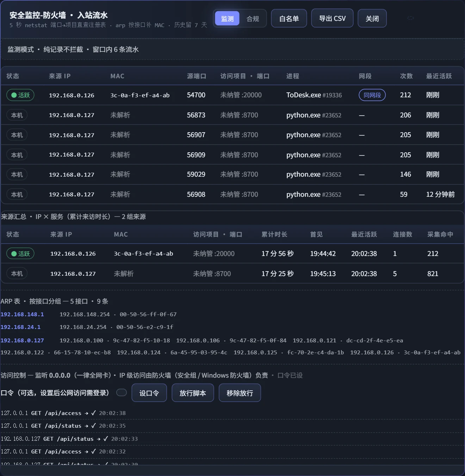Click the ARP entry MAC 00-50-56-ff-0f-67

148,314
